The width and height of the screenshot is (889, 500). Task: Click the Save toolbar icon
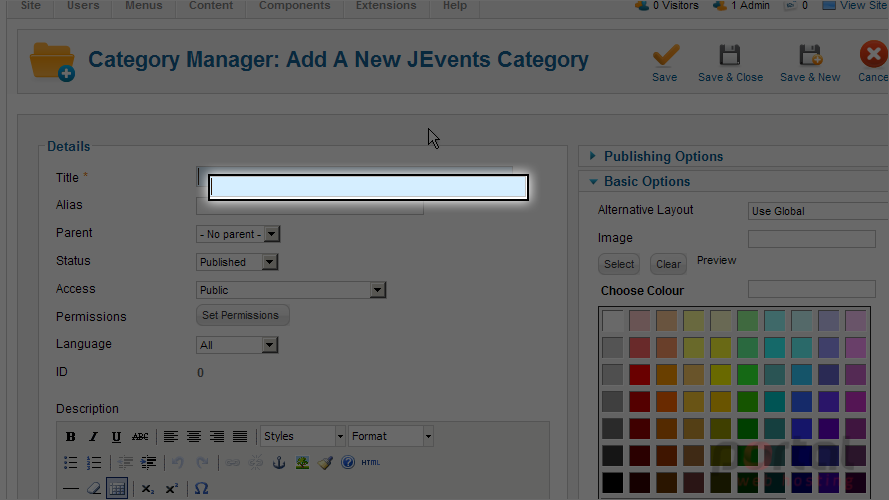[664, 62]
